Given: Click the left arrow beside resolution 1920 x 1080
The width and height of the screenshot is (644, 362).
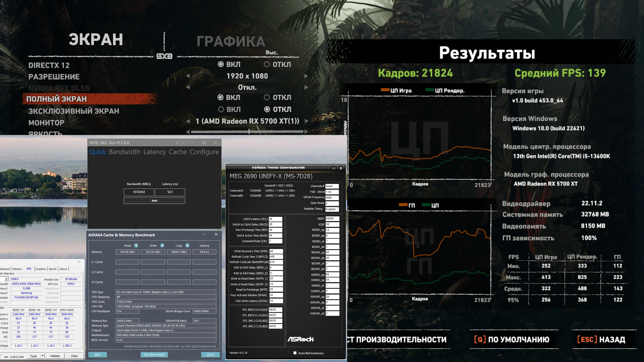Looking at the screenshot, I should pyautogui.click(x=188, y=76).
